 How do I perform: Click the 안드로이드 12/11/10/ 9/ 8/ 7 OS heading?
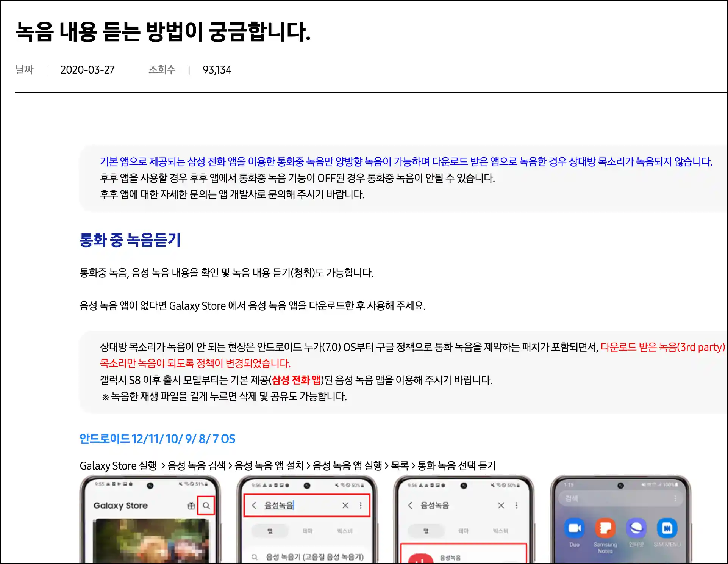[x=157, y=439]
